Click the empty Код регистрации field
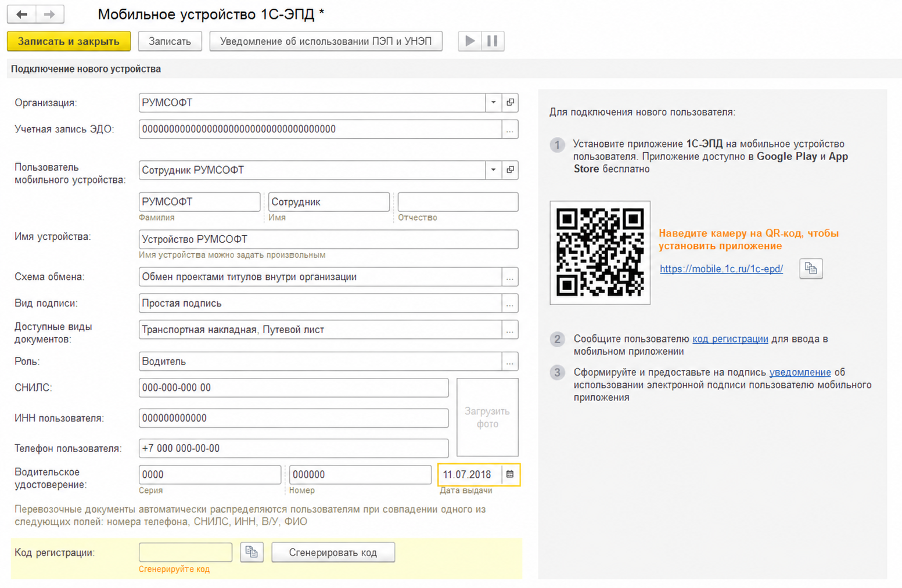 click(x=185, y=552)
